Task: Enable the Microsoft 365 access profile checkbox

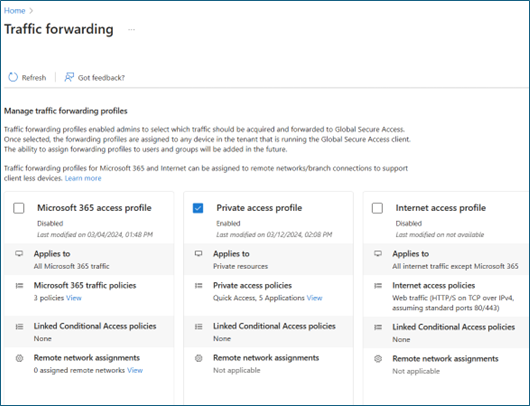Action: pos(19,208)
